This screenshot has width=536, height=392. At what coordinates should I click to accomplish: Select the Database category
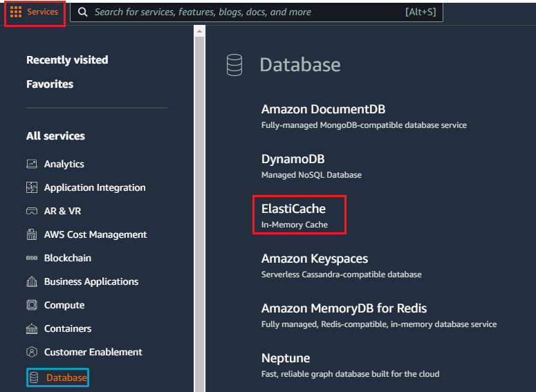click(x=58, y=377)
